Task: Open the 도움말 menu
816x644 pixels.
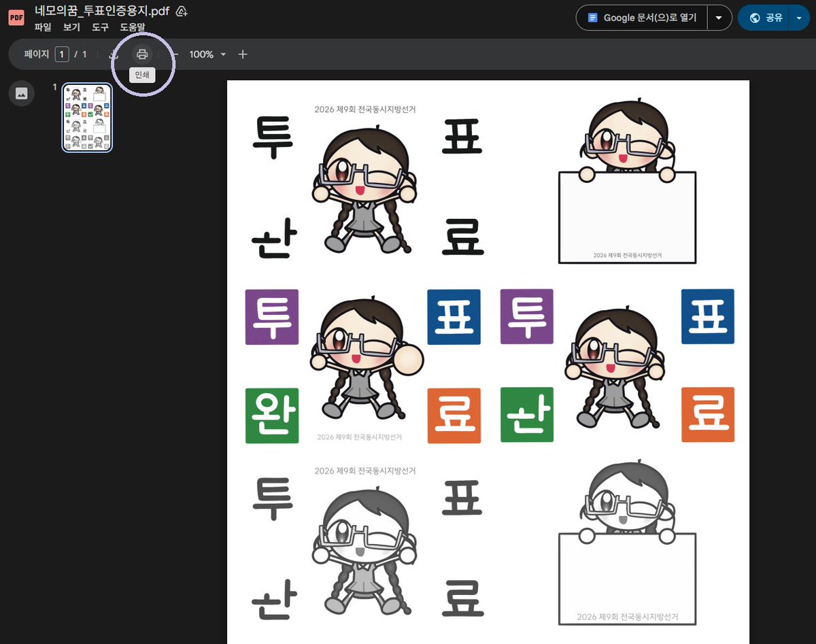Action: click(x=133, y=28)
